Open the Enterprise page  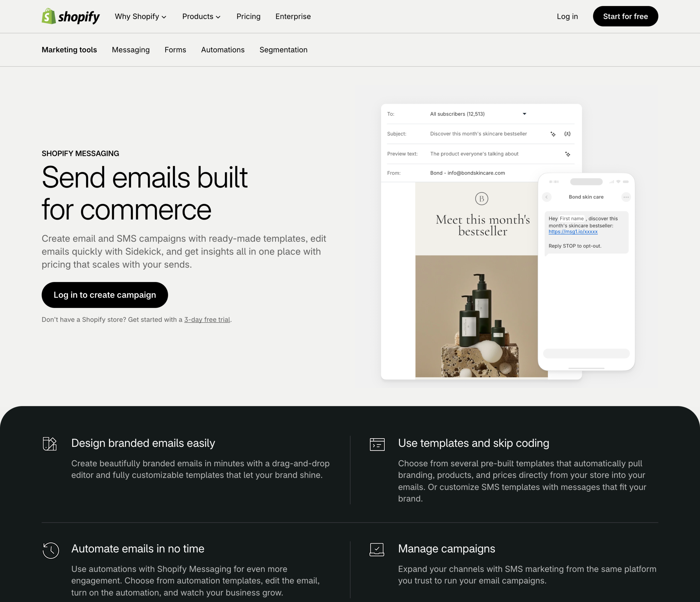point(293,17)
